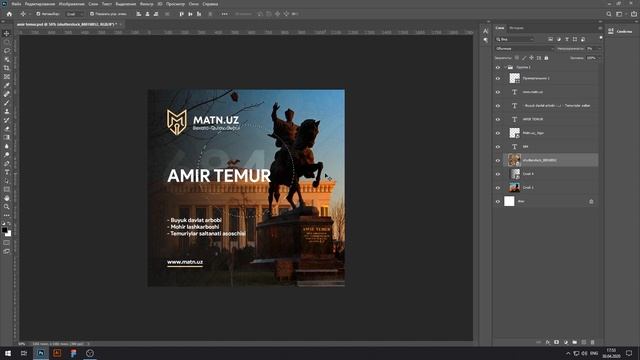640x360 pixels.
Task: Select the foreground color swatch
Action: click(x=5, y=230)
